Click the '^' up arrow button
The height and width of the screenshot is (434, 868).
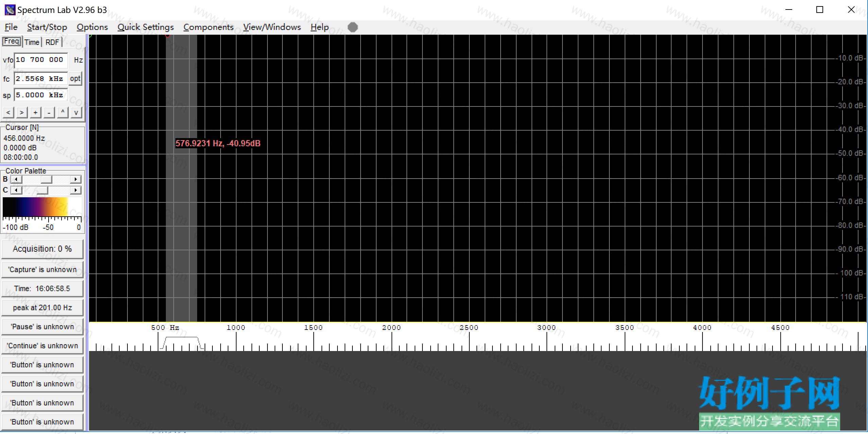pyautogui.click(x=63, y=112)
